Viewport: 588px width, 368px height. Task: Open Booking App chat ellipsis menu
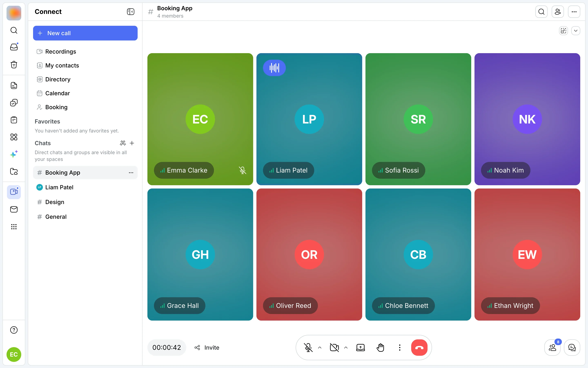(x=131, y=173)
